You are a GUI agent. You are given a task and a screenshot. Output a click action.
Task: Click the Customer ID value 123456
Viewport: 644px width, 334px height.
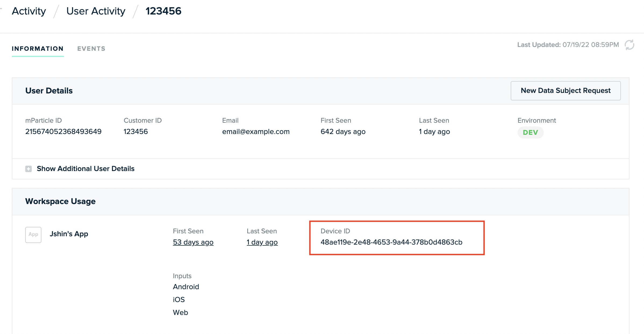(x=136, y=132)
